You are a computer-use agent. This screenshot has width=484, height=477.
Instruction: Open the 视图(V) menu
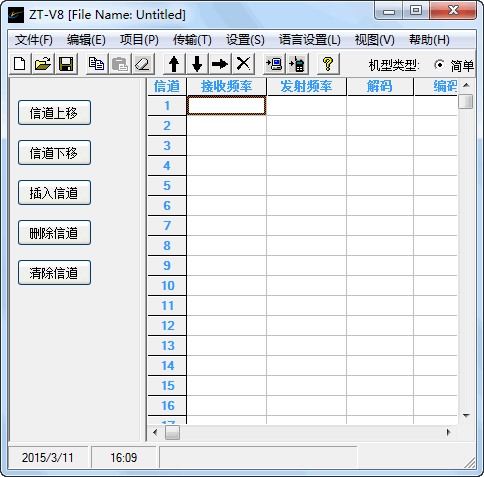point(374,40)
